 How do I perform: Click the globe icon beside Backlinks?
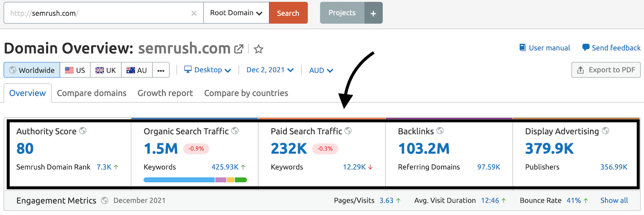(440, 131)
